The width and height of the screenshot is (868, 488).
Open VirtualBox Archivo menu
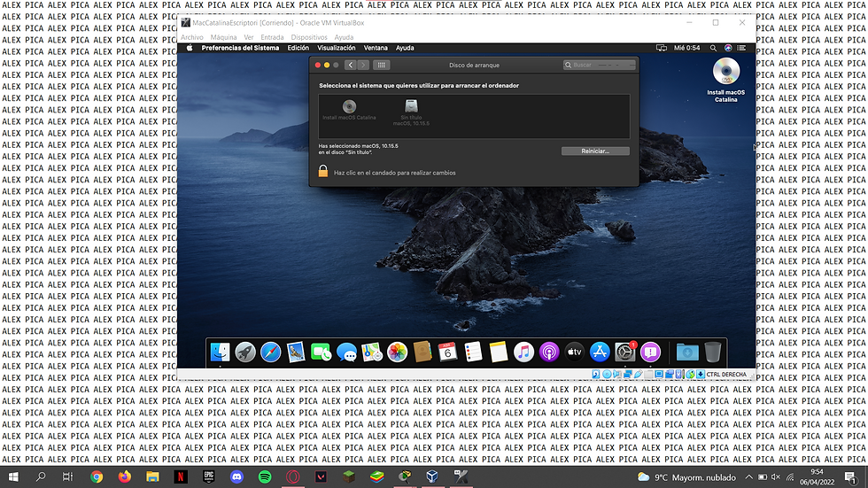pyautogui.click(x=192, y=37)
